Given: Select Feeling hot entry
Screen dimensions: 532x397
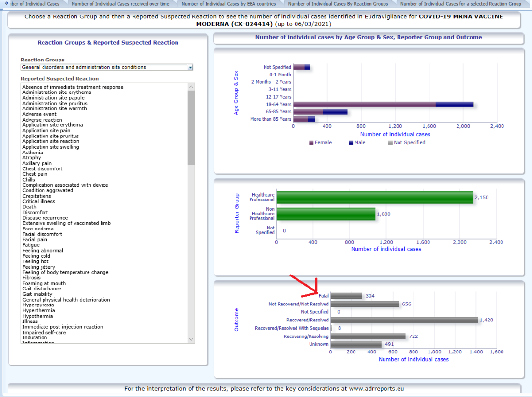Looking at the screenshot, I should [x=35, y=261].
